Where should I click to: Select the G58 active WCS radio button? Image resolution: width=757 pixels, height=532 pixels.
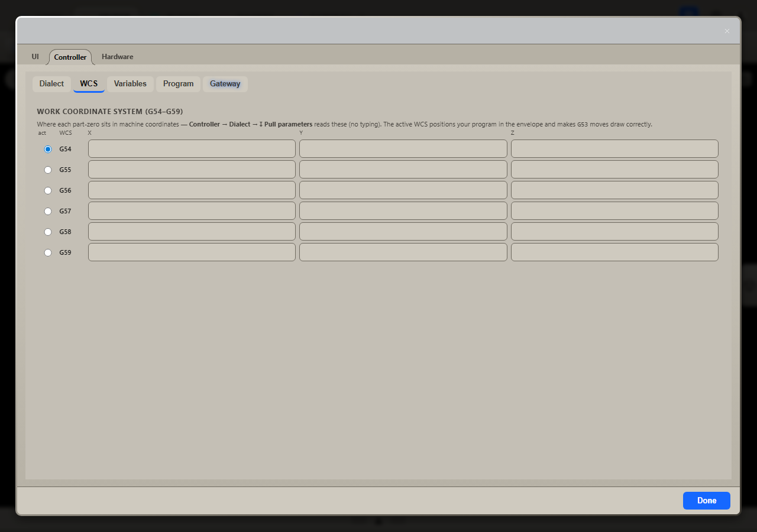(x=48, y=232)
